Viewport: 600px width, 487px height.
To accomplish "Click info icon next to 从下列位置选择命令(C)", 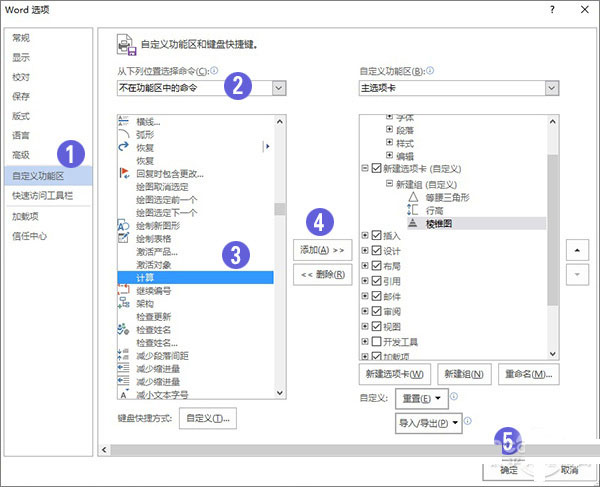I will [x=214, y=70].
